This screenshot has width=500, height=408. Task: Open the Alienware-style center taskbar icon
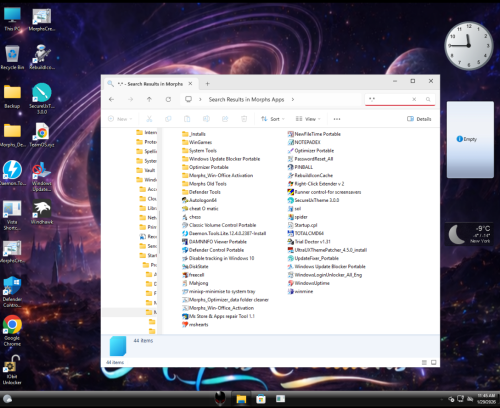coord(220,398)
